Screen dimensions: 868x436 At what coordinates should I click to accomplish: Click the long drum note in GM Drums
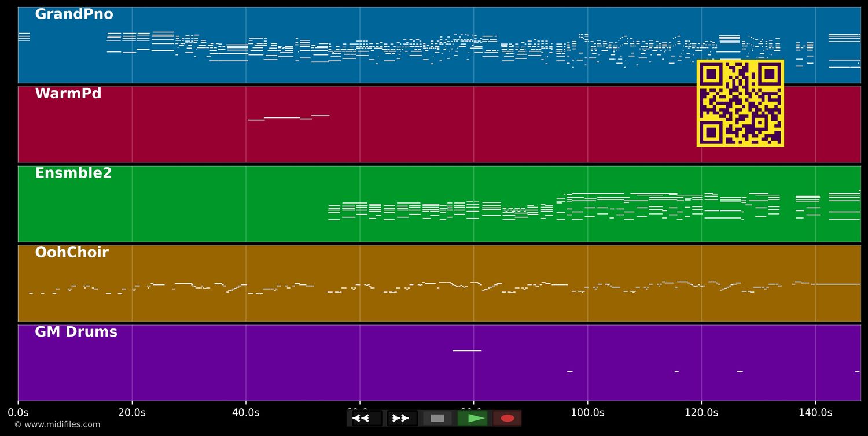[x=467, y=350]
